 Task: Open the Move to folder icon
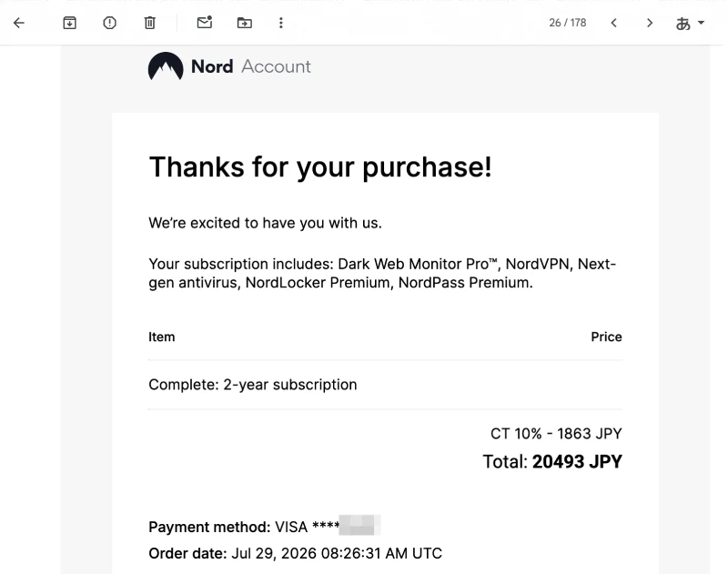[244, 23]
